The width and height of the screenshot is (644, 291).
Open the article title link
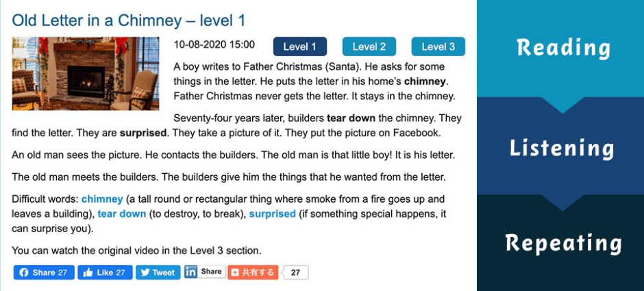129,20
